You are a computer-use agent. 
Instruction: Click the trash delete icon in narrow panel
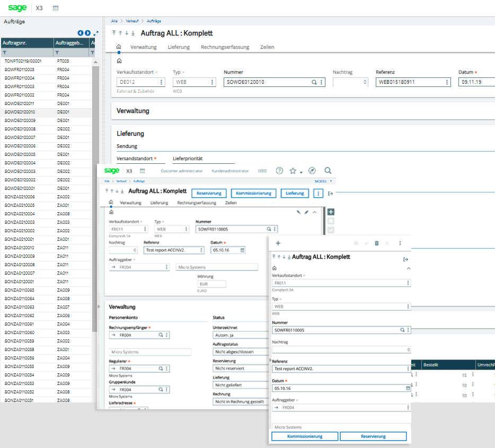click(377, 243)
